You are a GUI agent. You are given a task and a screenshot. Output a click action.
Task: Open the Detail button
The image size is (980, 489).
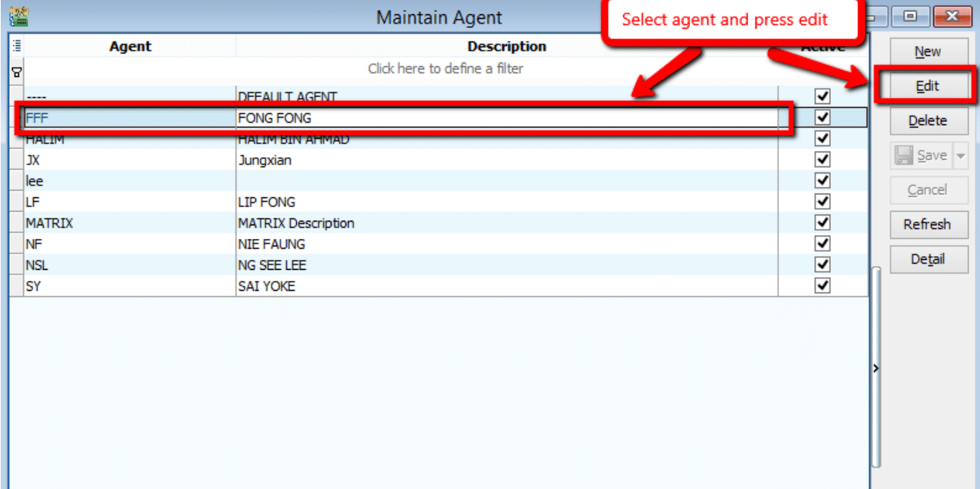pyautogui.click(x=928, y=259)
